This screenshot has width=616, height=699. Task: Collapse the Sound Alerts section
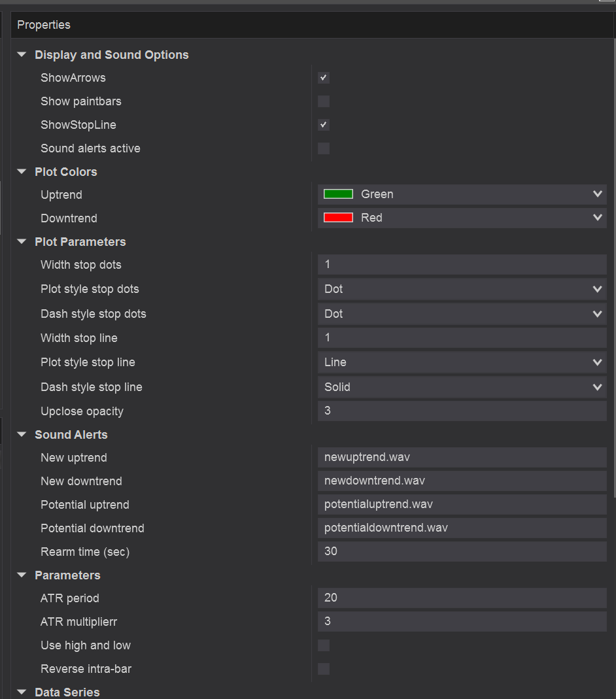click(22, 435)
